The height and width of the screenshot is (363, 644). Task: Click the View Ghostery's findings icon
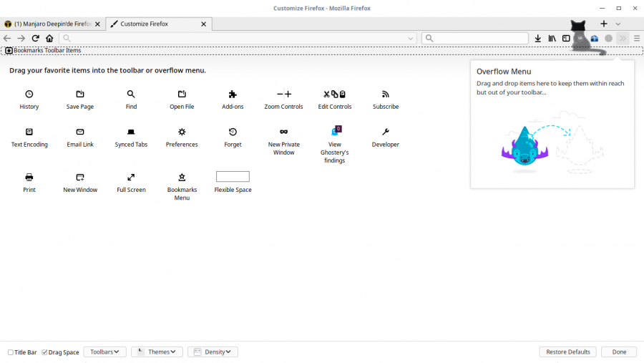point(336,131)
